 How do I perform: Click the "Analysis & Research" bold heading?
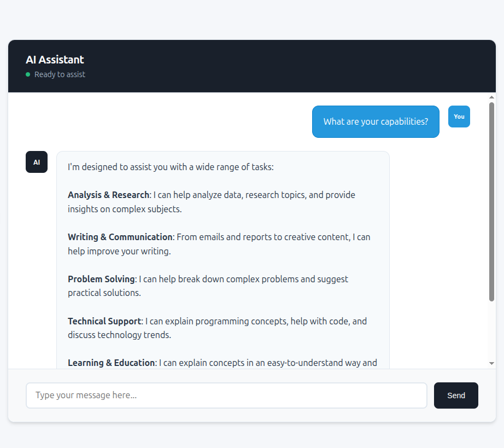pyautogui.click(x=108, y=195)
